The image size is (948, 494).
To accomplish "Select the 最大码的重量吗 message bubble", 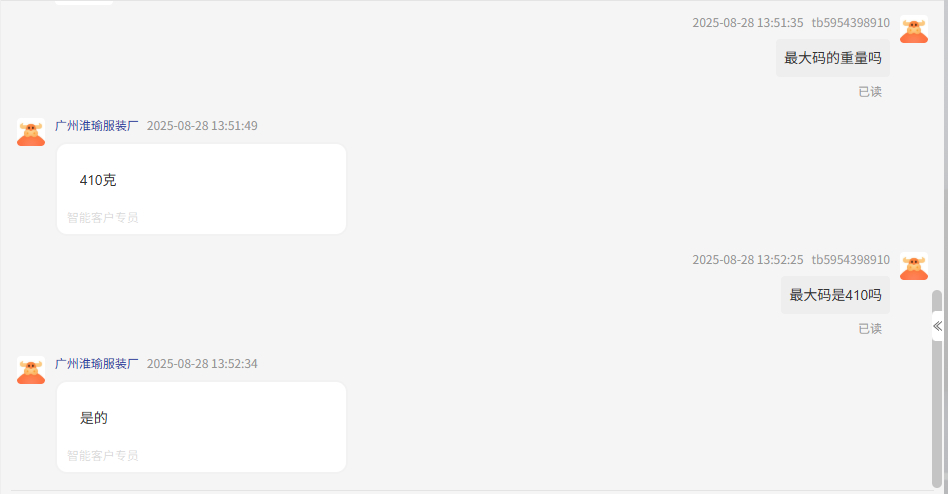I will tap(833, 58).
